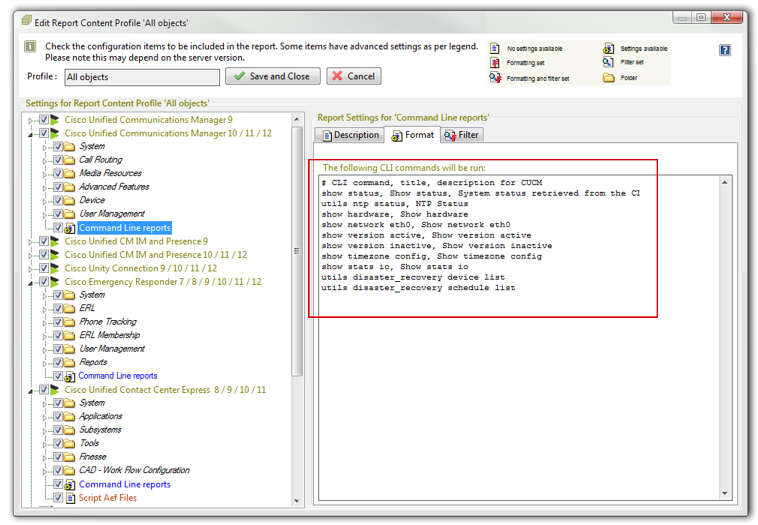
Task: Collapse Cisco Unified Contact Center Express node
Action: point(30,391)
